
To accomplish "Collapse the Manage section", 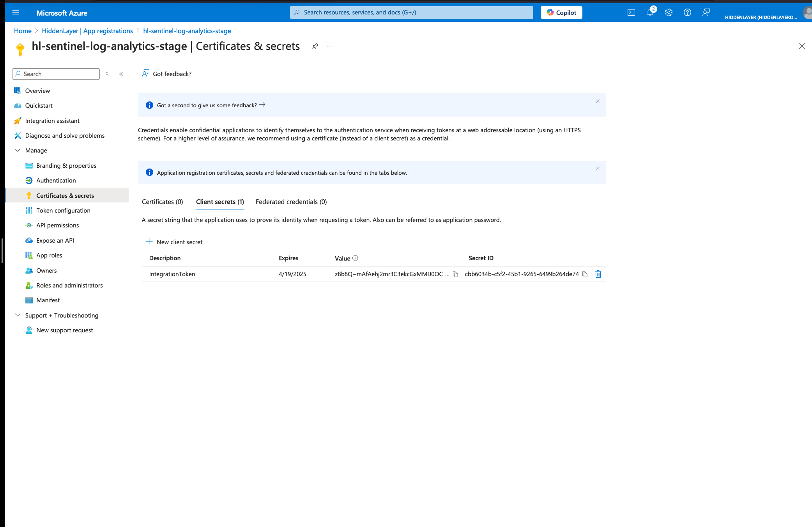I will tap(18, 151).
